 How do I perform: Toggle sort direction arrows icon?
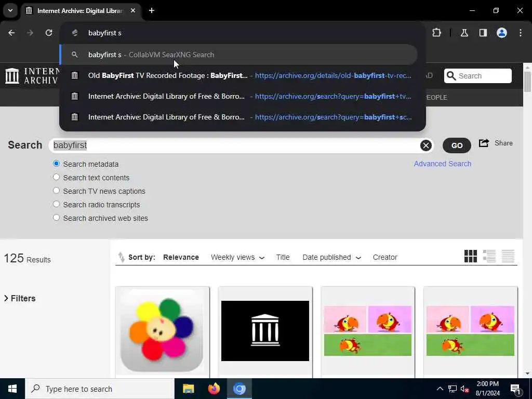pos(121,257)
